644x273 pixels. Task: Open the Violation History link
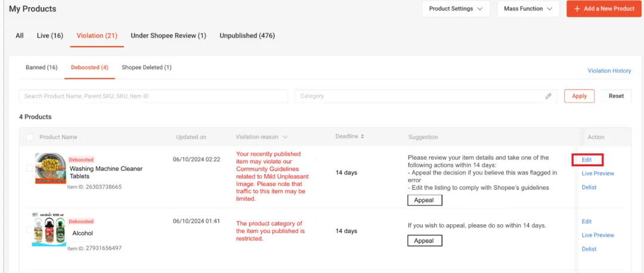pos(609,71)
